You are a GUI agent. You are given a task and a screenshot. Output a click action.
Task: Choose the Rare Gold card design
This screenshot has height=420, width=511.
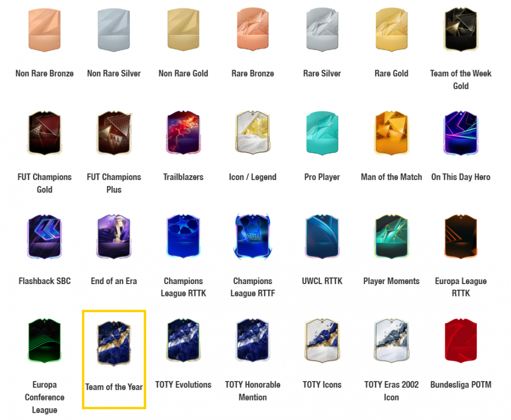(x=391, y=30)
